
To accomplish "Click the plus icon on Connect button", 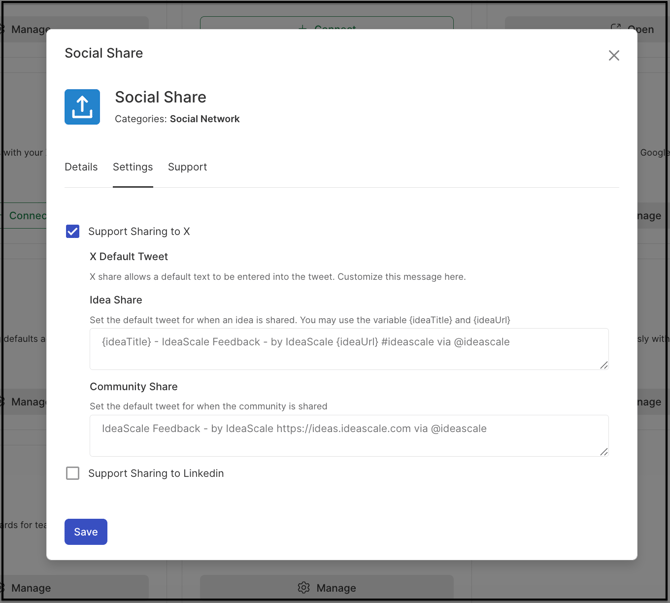I will click(302, 29).
